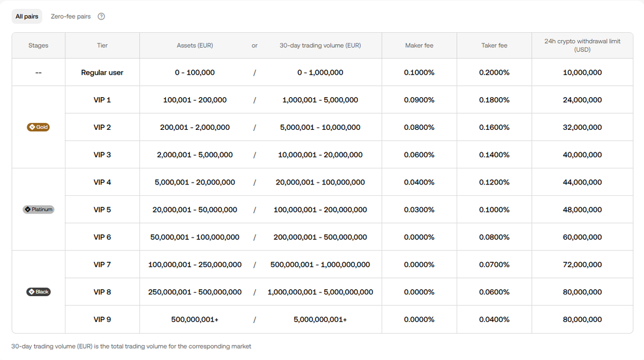This screenshot has height=360, width=644.
Task: Click maker fee 0.0600% for VIP 3
Action: pyautogui.click(x=419, y=155)
